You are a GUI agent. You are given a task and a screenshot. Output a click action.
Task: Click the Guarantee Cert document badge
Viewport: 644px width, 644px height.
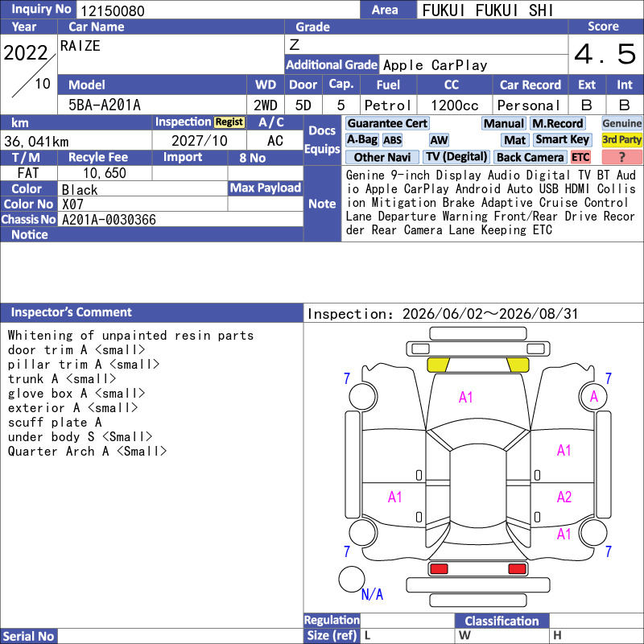pos(387,123)
